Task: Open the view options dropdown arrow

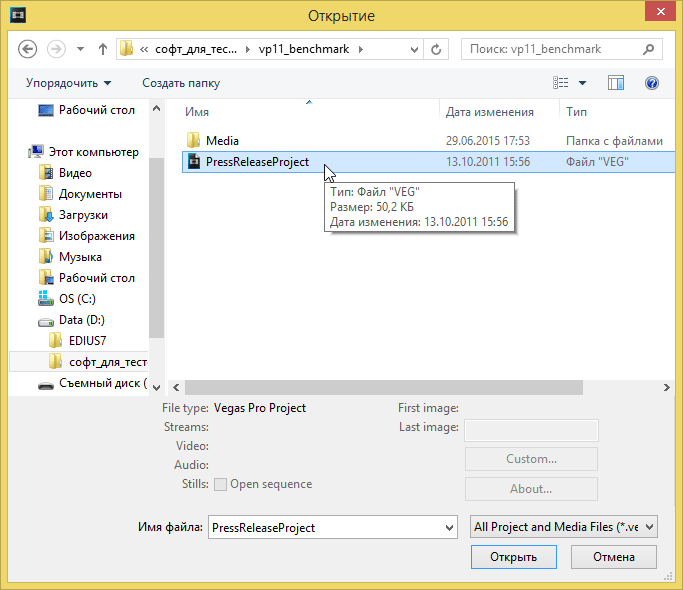Action: coord(583,83)
